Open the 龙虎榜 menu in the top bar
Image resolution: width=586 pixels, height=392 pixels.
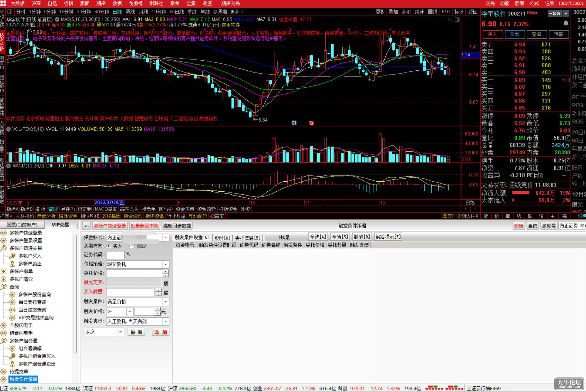(136, 3)
